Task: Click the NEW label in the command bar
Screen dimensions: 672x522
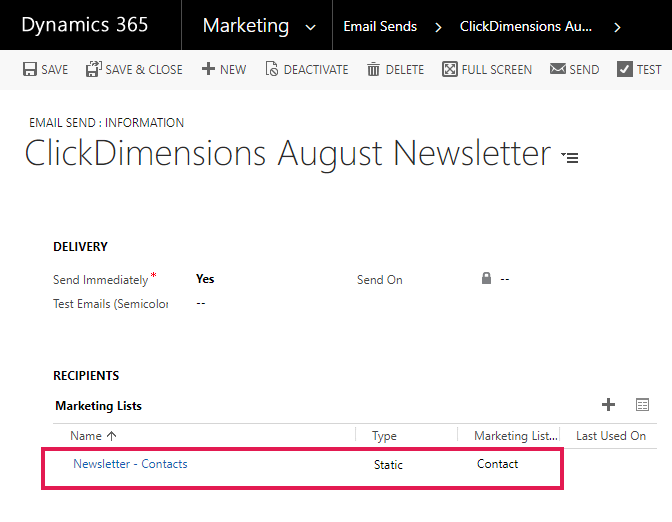Action: pyautogui.click(x=233, y=70)
